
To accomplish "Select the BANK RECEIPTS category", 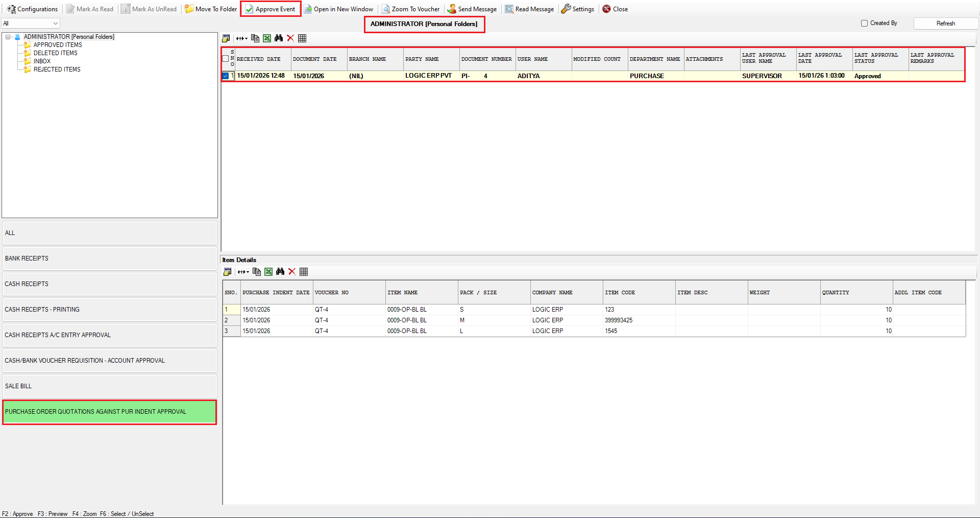I will coord(109,258).
